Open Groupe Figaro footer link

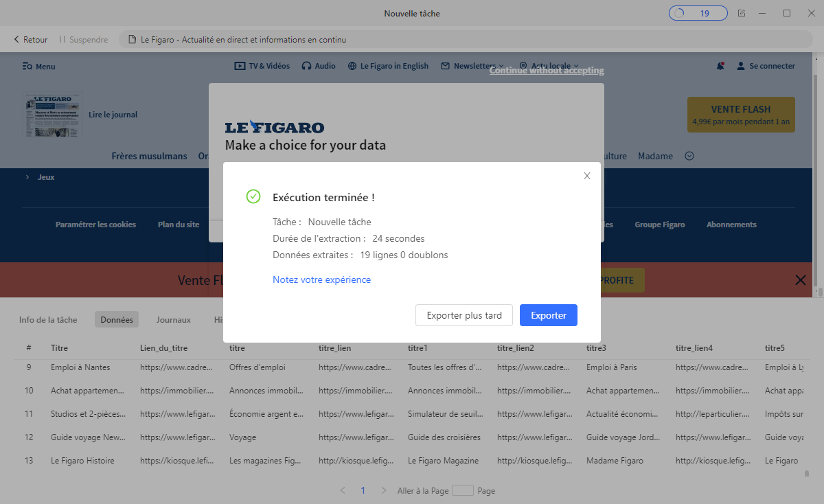click(660, 225)
